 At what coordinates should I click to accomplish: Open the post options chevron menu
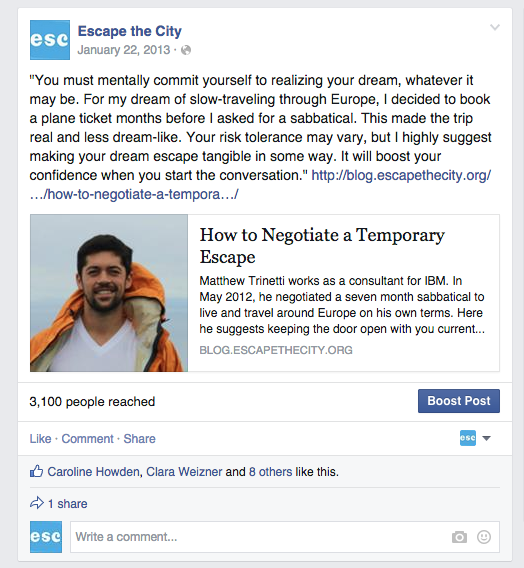[495, 27]
